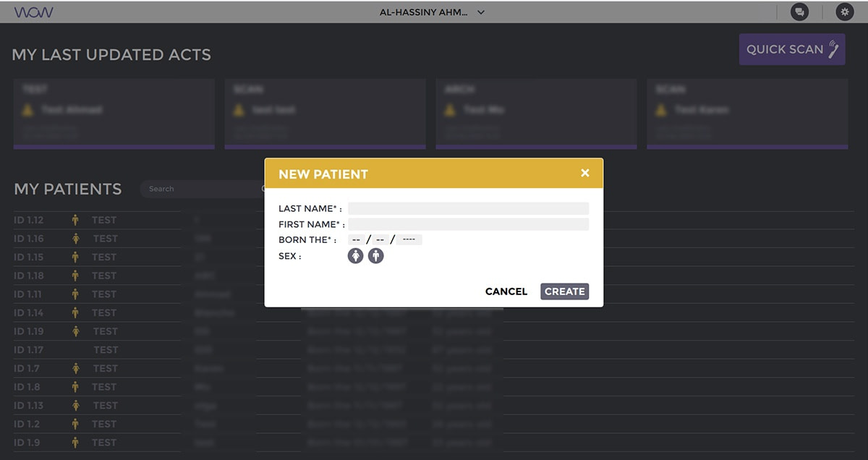
Task: Click person icon for patient ID 1.12
Action: click(x=75, y=220)
